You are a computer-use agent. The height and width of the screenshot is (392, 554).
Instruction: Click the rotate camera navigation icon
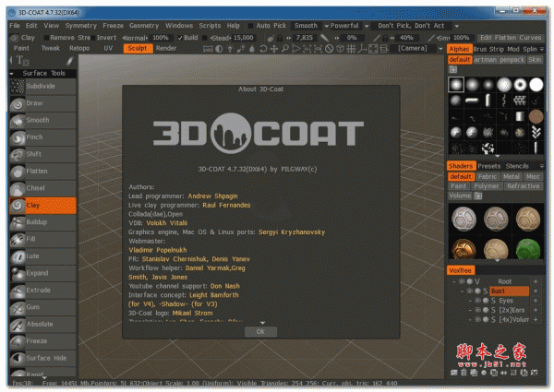tap(263, 49)
